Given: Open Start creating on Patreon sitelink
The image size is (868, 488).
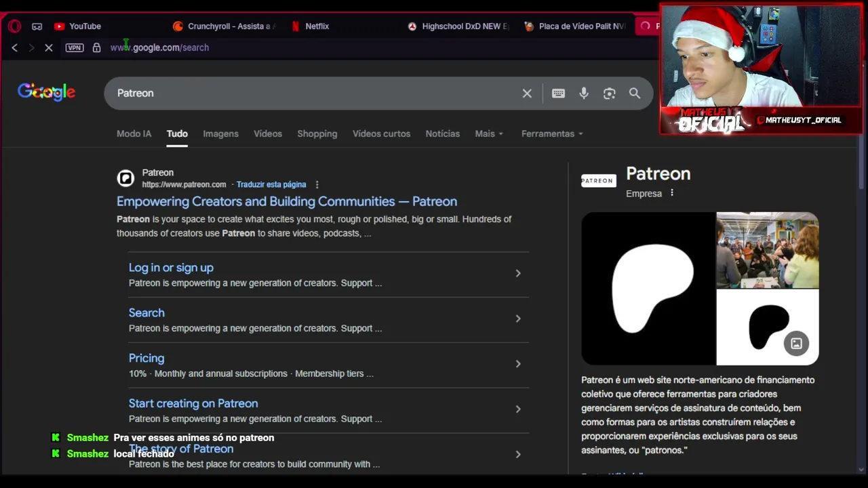Looking at the screenshot, I should [x=193, y=403].
